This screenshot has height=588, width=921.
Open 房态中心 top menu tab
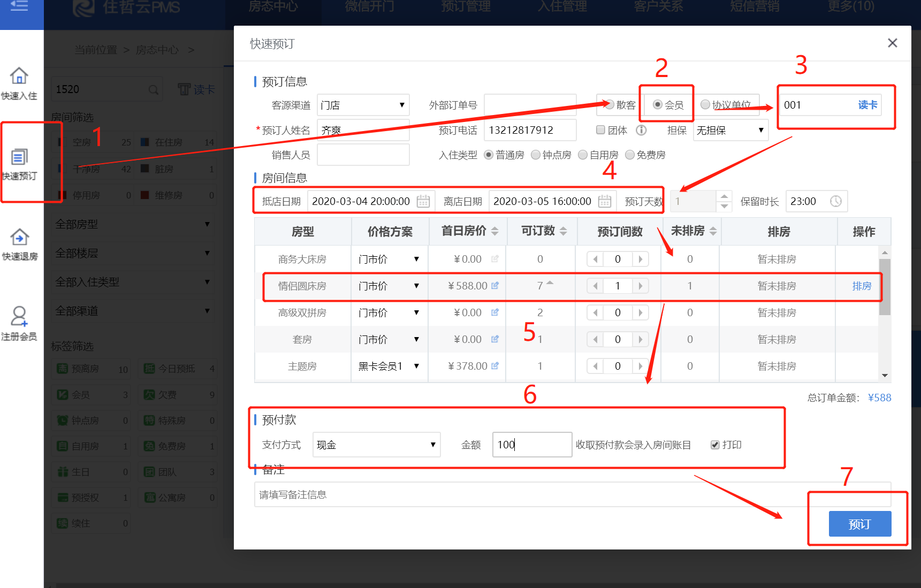pyautogui.click(x=273, y=6)
